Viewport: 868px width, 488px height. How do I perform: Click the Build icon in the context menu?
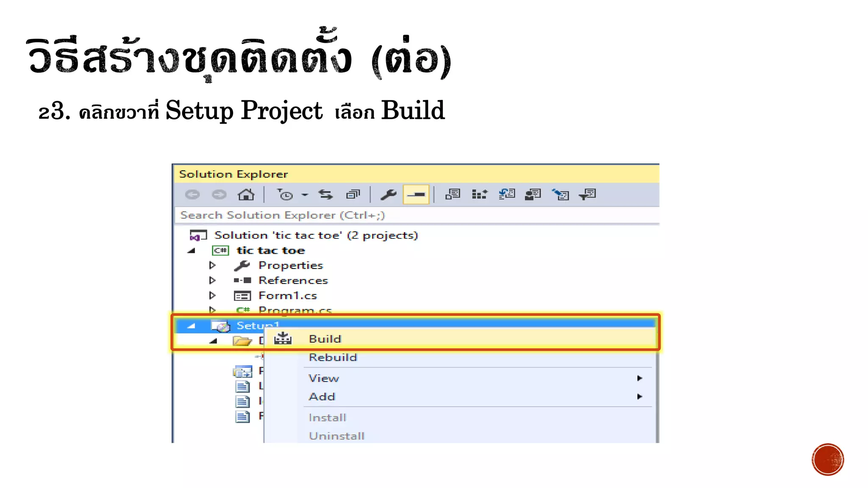pos(283,338)
